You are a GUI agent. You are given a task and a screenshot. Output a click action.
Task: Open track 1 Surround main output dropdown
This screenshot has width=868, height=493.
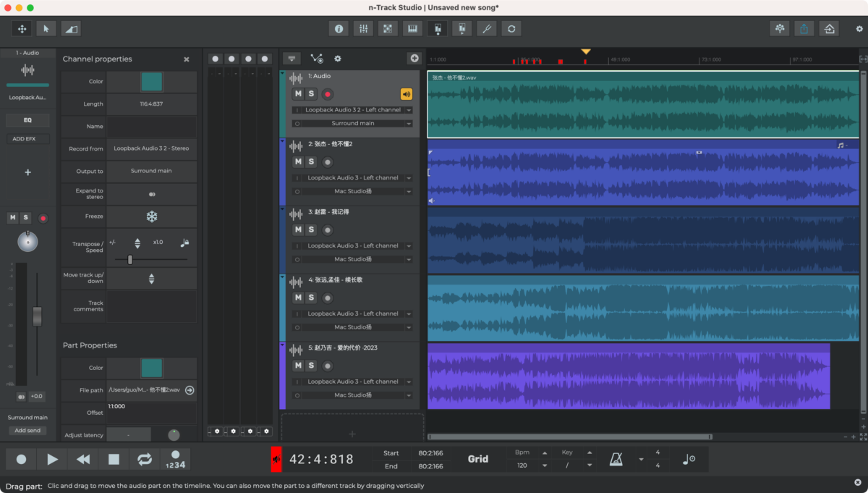click(x=352, y=124)
